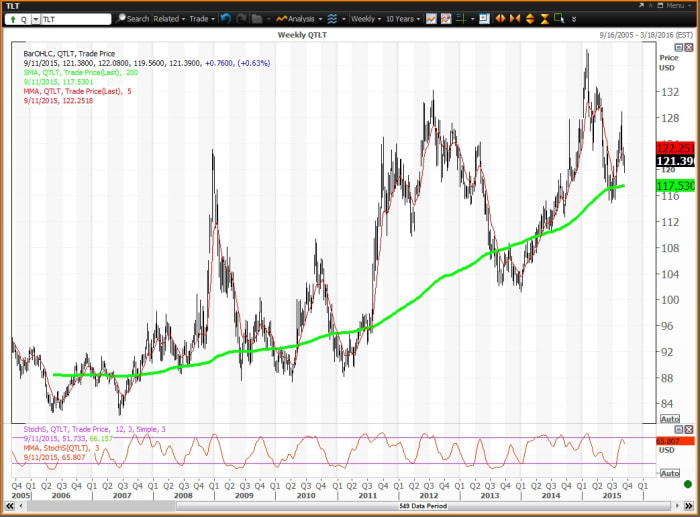Screen dimensions: 700x517
Task: Open the 10 Years range dropdown
Action: 402,18
